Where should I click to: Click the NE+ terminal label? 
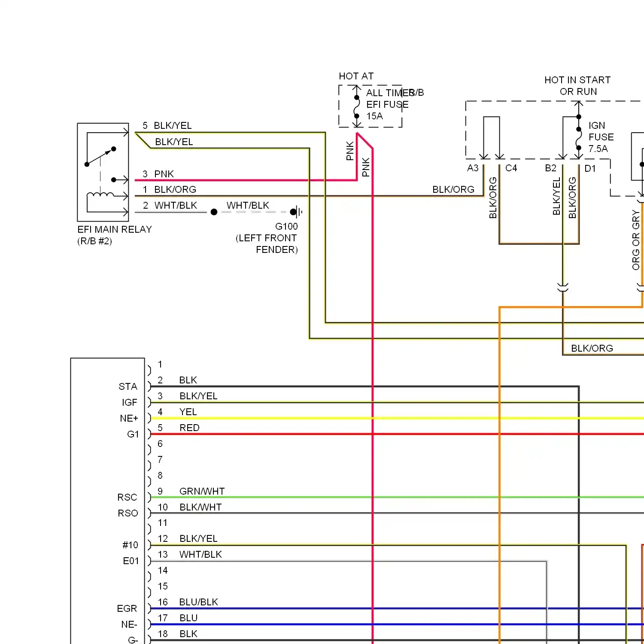[x=129, y=418]
